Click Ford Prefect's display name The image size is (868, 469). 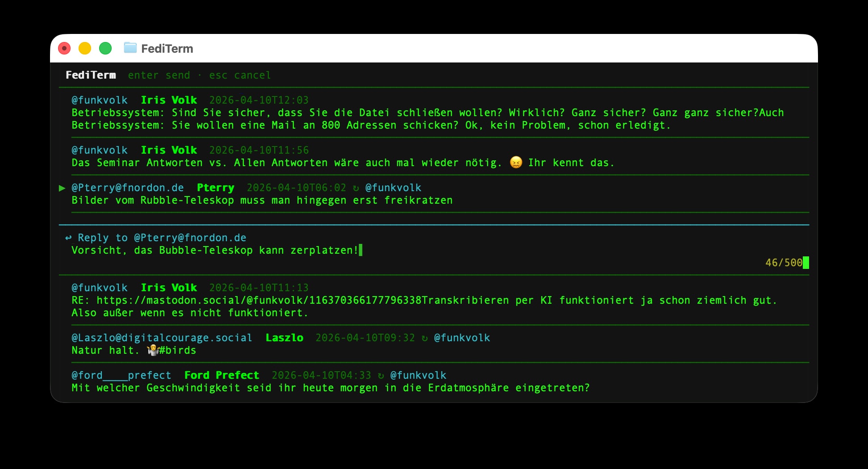tap(222, 375)
